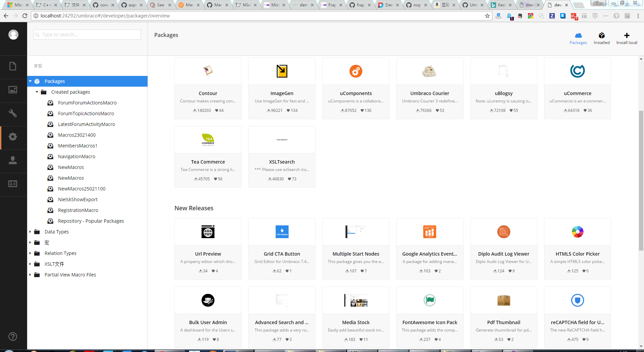The image size is (644, 352).
Task: Expand the Data Types folder
Action: coord(30,232)
